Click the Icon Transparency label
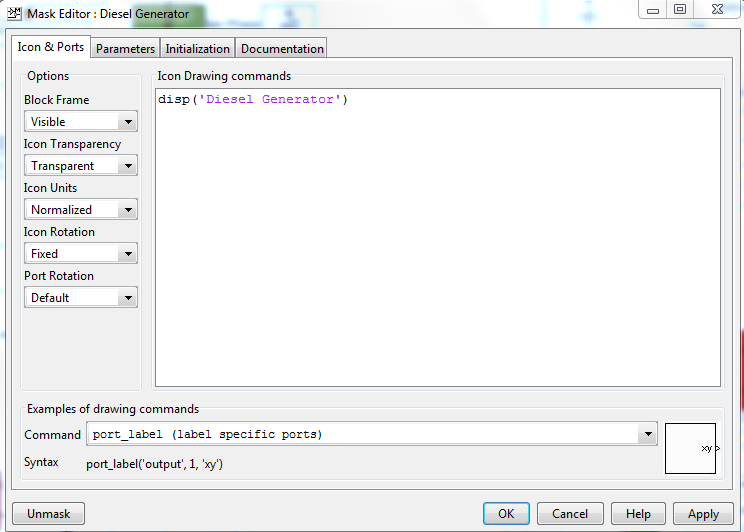744x532 pixels. (x=72, y=144)
